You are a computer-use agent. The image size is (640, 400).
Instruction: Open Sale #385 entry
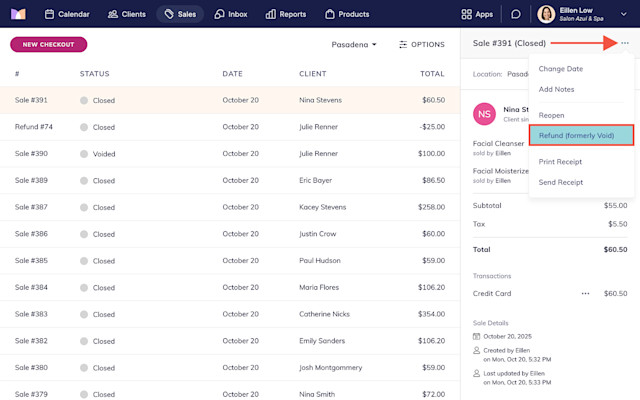coord(230,261)
